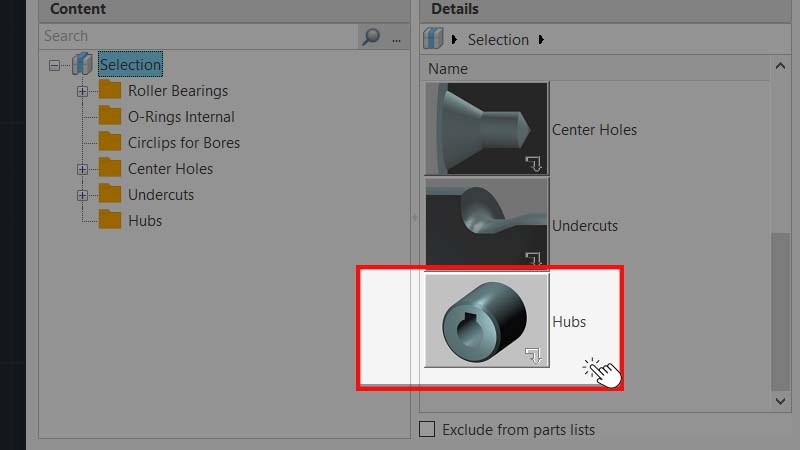The width and height of the screenshot is (800, 450).
Task: Open breadcrumb arrow after Selection
Action: pos(541,39)
